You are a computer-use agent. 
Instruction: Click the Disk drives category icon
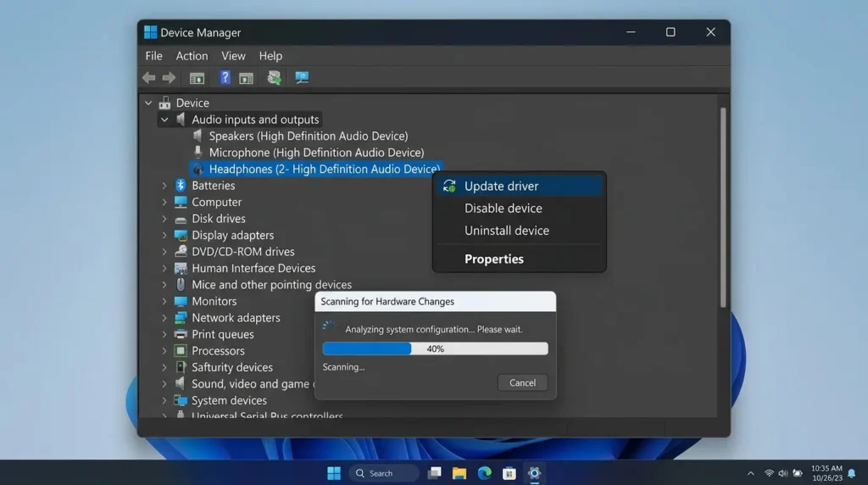[181, 220]
